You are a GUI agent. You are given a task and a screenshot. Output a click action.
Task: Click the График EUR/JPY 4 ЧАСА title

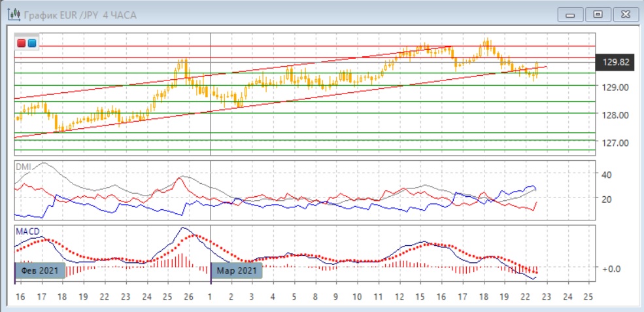80,15
